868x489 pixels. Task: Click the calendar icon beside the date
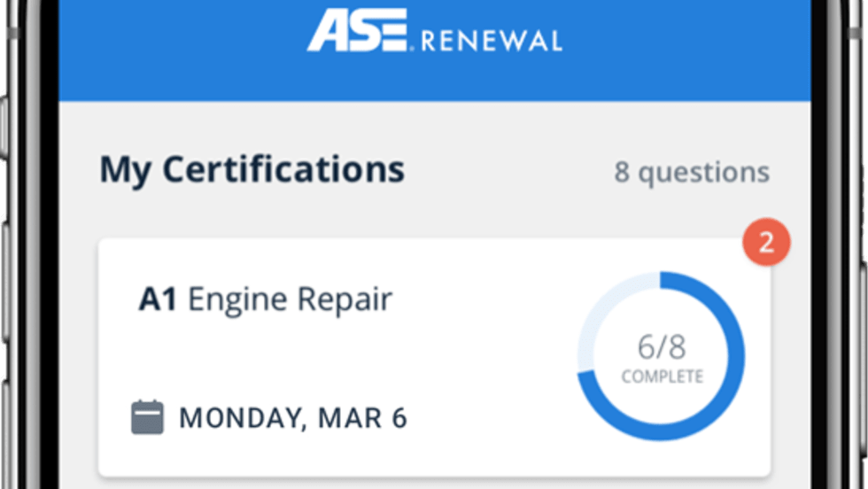click(x=148, y=417)
